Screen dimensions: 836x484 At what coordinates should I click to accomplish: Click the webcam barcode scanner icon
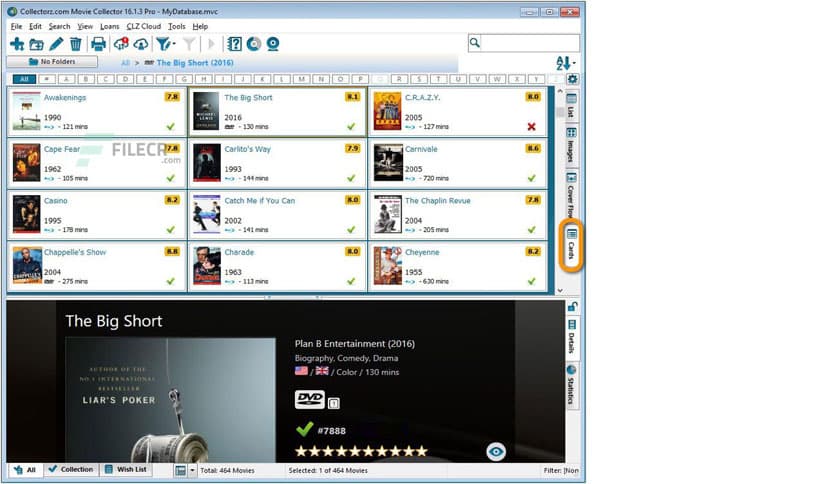tap(273, 44)
